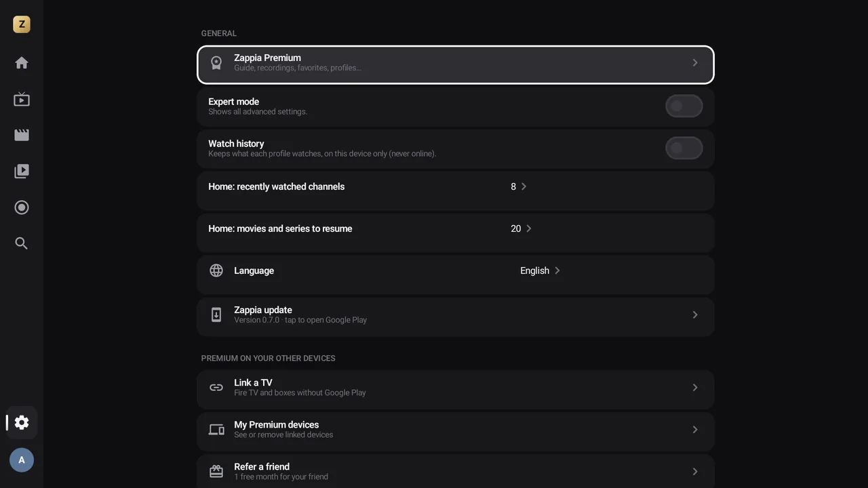The width and height of the screenshot is (868, 488).
Task: Open Search from the sidebar
Action: [x=22, y=243]
